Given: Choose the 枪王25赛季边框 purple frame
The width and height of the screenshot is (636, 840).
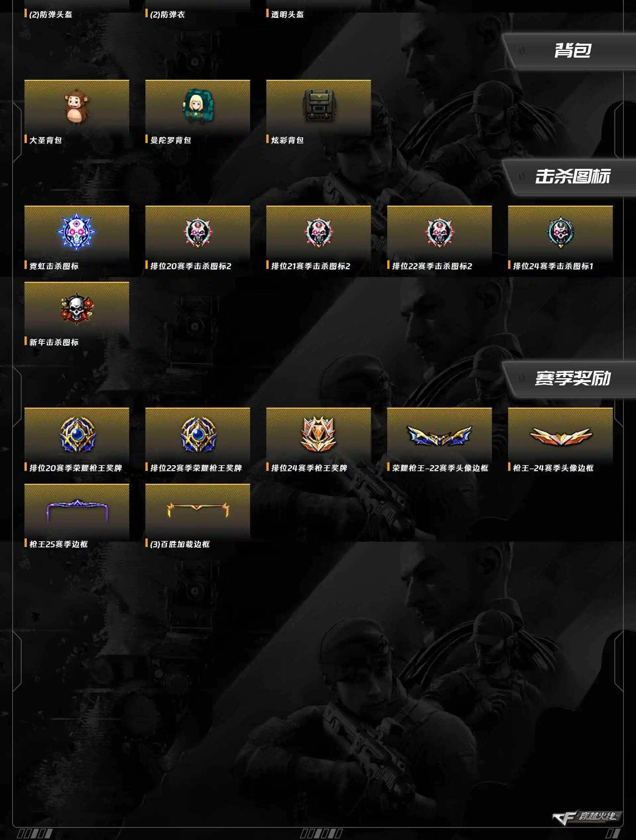Looking at the screenshot, I should pyautogui.click(x=77, y=512).
